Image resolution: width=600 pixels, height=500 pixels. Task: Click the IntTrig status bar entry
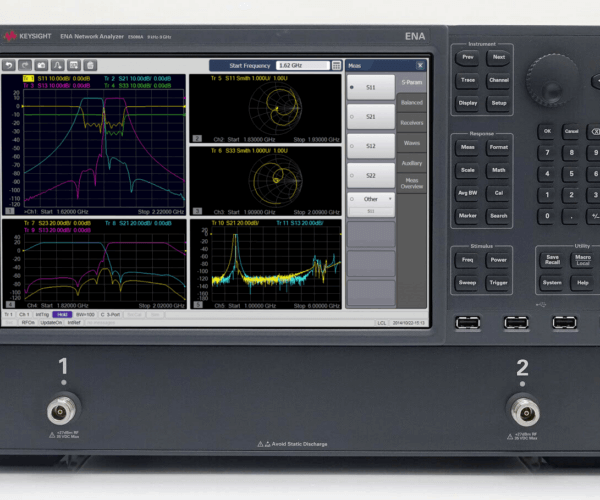pos(42,314)
